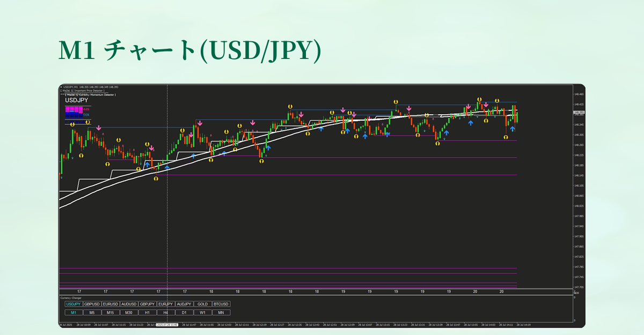Switch the chart to GBPUSD
Viewport: 644px width, 335px height.
92,304
